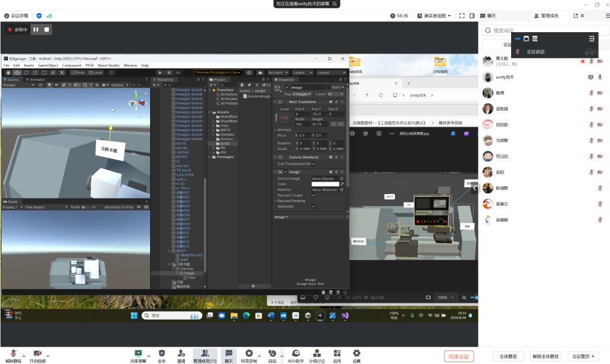Stop the recording
The width and height of the screenshot is (610, 364).
click(47, 29)
